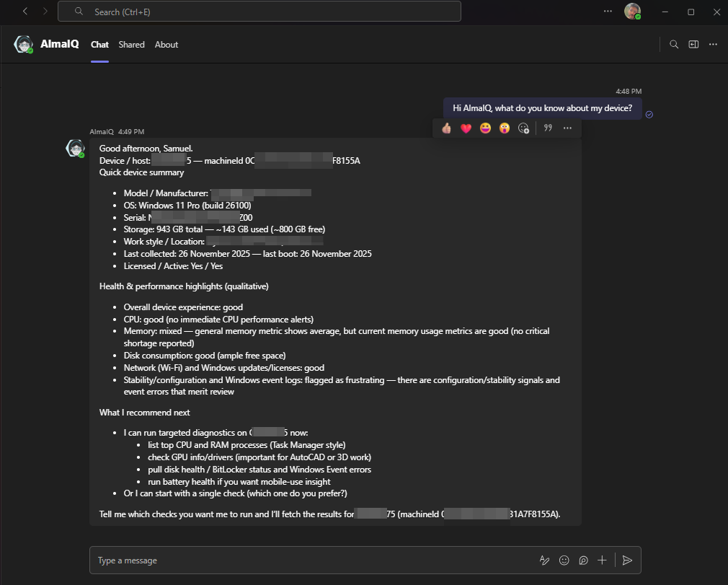This screenshot has height=585, width=728.
Task: Quote reply to the sent message
Action: coord(548,128)
